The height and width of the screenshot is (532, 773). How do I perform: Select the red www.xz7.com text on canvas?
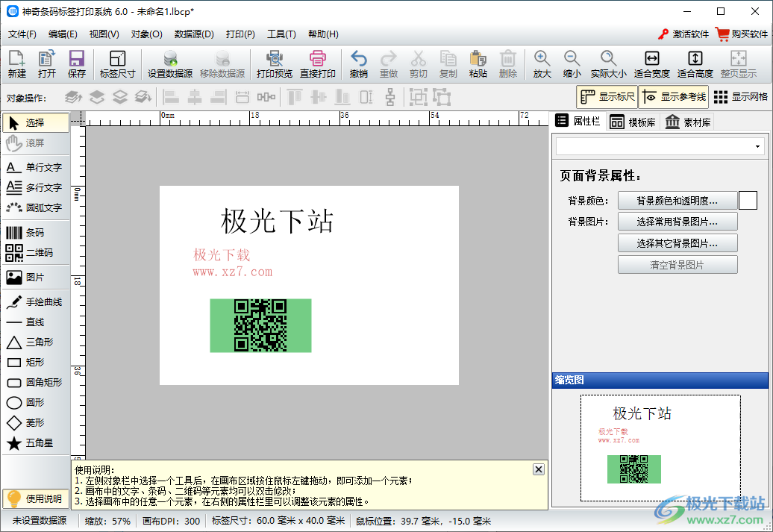click(x=232, y=272)
